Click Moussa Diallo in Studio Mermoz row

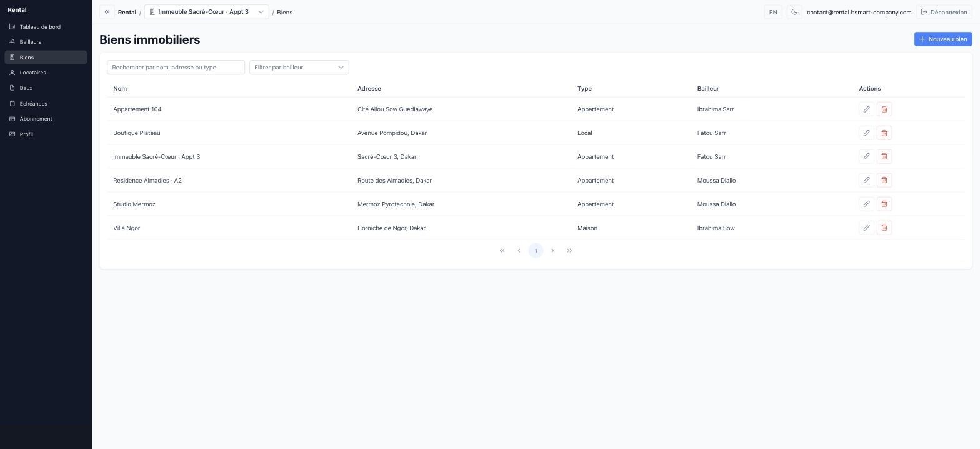(716, 204)
